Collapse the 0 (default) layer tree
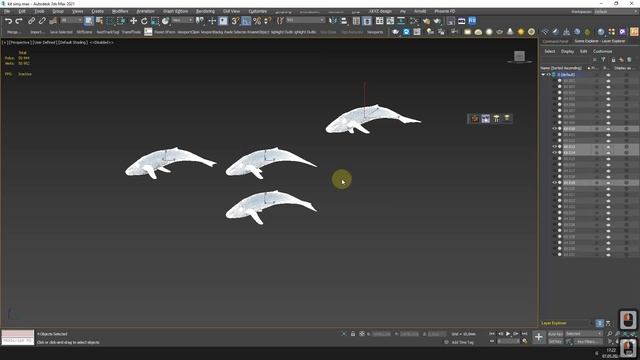 (543, 75)
